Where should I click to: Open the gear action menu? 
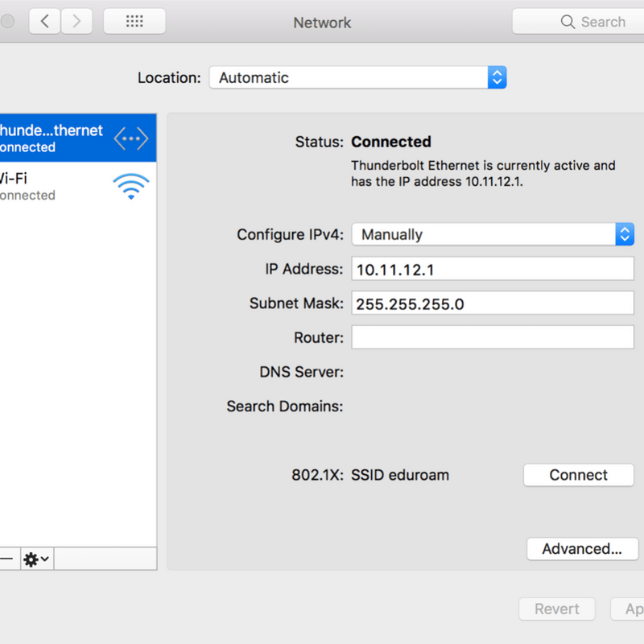pos(36,559)
